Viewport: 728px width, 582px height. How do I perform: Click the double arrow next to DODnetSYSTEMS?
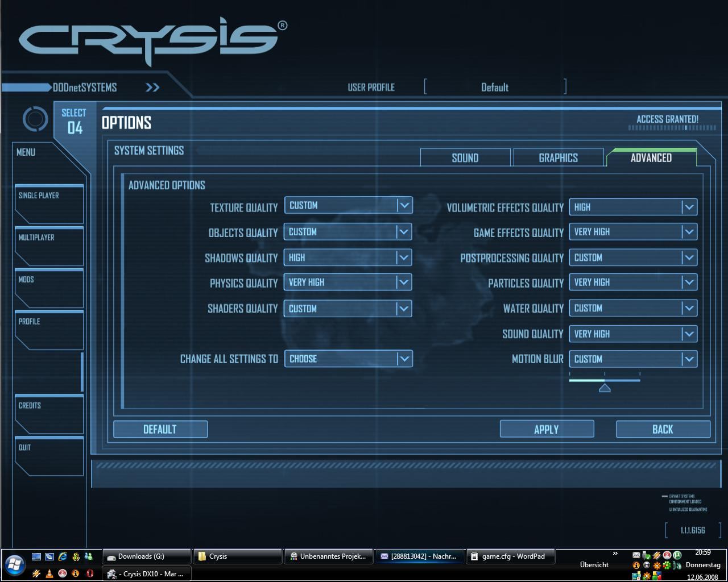(x=152, y=88)
